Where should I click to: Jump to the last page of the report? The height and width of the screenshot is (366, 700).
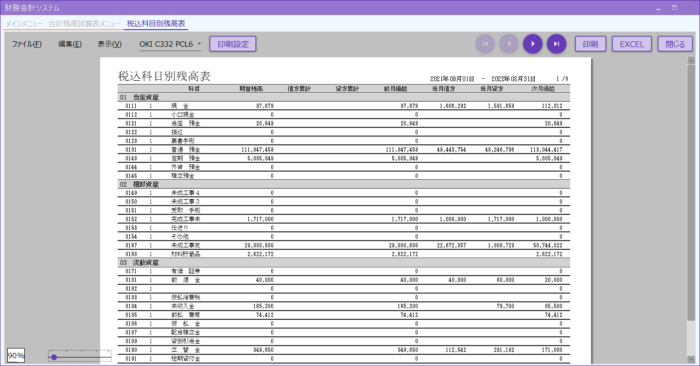pyautogui.click(x=556, y=44)
